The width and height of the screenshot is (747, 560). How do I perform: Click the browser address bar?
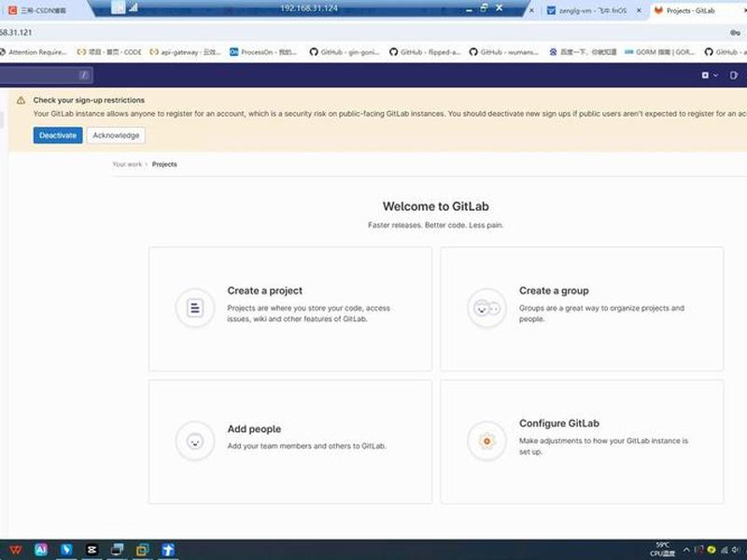pyautogui.click(x=362, y=33)
